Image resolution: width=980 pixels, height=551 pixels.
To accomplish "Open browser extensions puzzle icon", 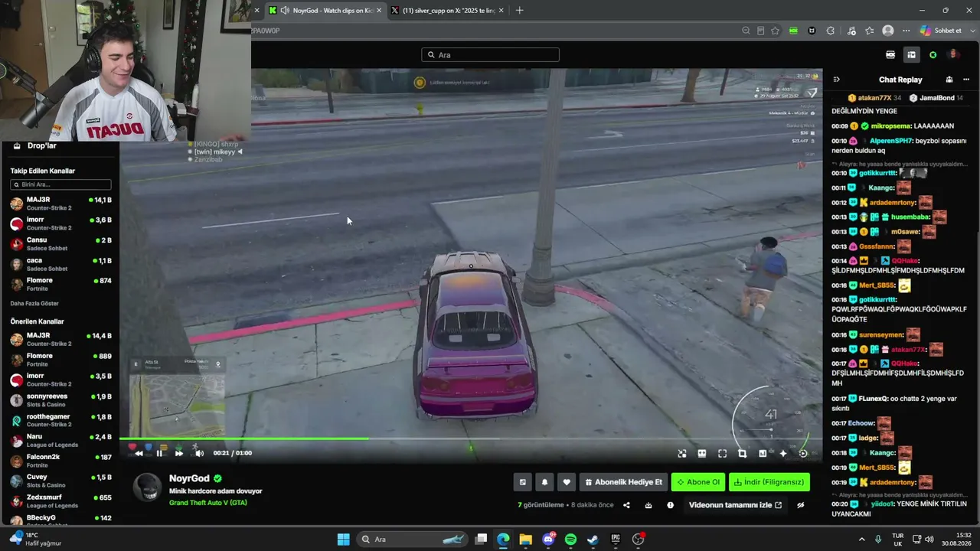I will pyautogui.click(x=831, y=31).
